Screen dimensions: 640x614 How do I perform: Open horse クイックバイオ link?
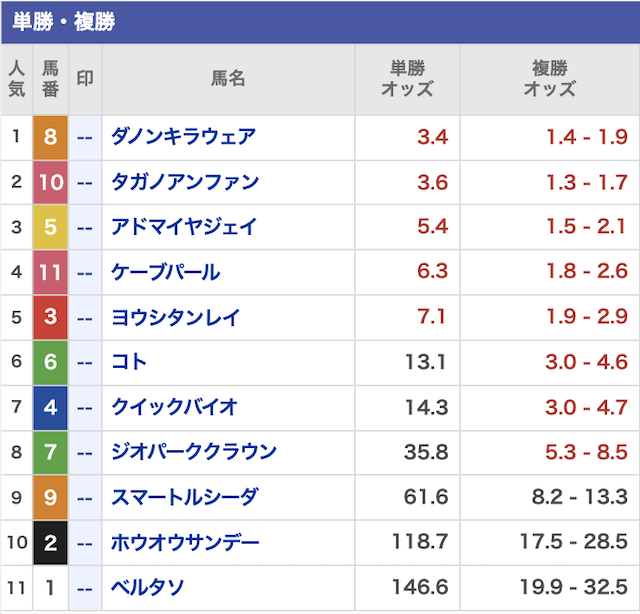pos(174,407)
